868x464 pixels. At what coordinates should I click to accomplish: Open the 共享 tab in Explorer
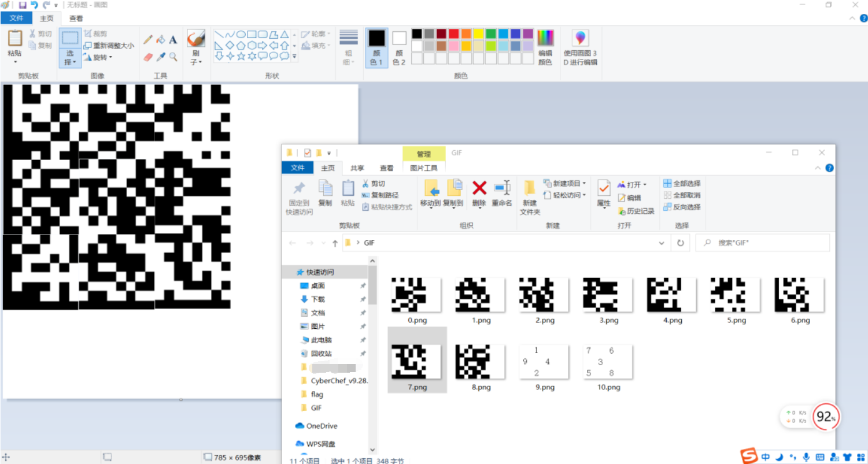(357, 168)
